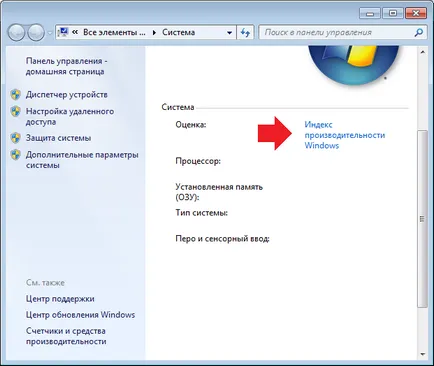The width and height of the screenshot is (434, 366).
Task: Click the 'Оценка:' label
Action: (191, 125)
